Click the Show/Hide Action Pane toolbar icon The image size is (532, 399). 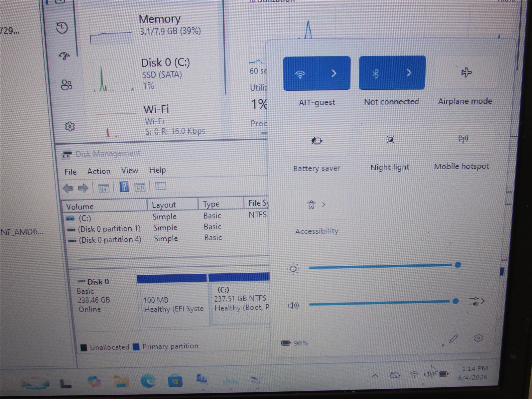point(140,188)
